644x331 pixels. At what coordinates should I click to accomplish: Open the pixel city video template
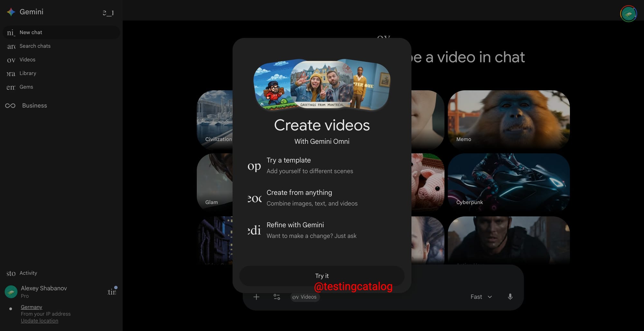coord(215,240)
